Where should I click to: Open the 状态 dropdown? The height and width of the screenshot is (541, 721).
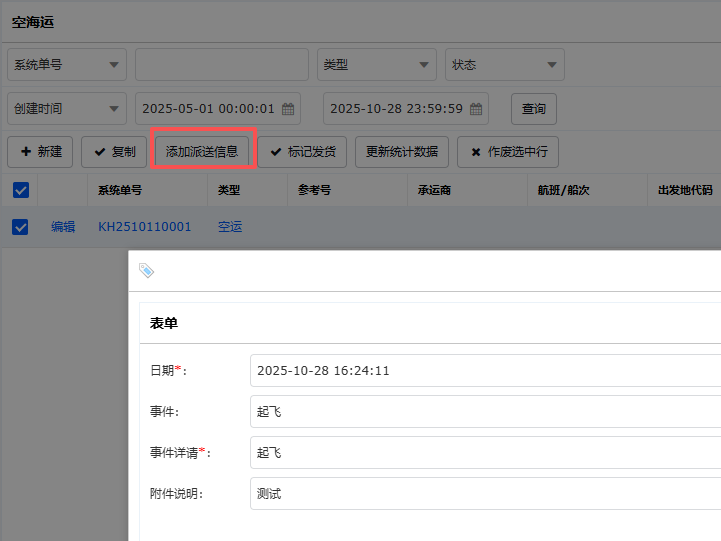point(504,65)
